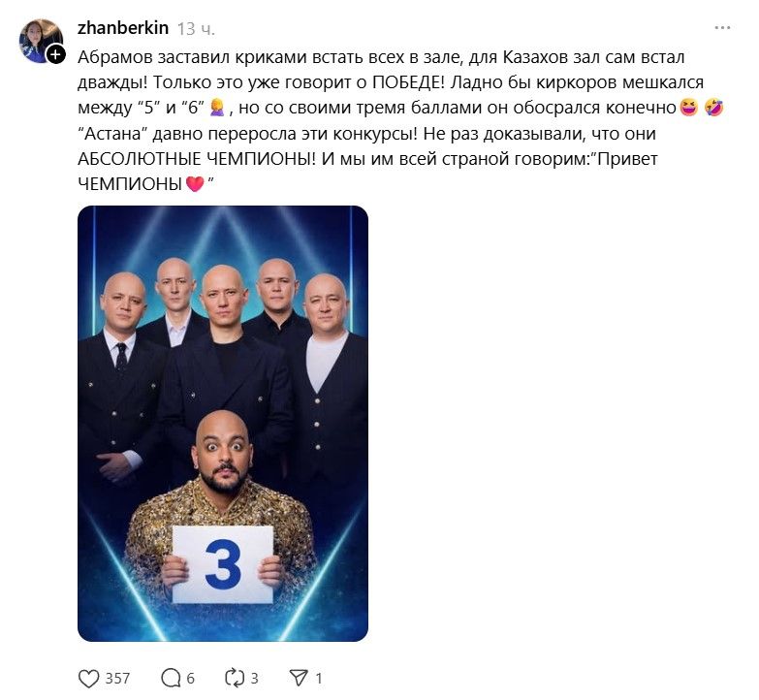The width and height of the screenshot is (759, 700).
Task: Click the text АБСОЛЮТНЫЕ ЧЕМПИОНЫ in the post
Action: tap(196, 159)
